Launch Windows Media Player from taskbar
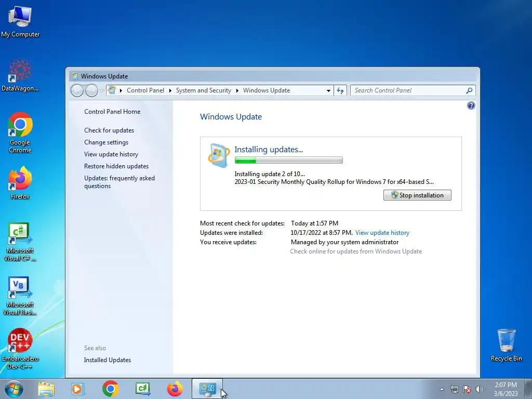 (x=78, y=389)
